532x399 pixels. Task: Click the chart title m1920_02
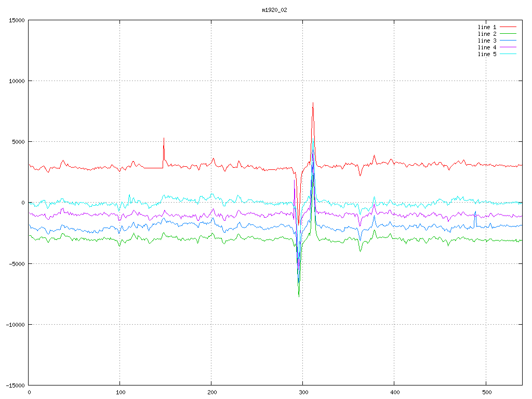(x=274, y=10)
